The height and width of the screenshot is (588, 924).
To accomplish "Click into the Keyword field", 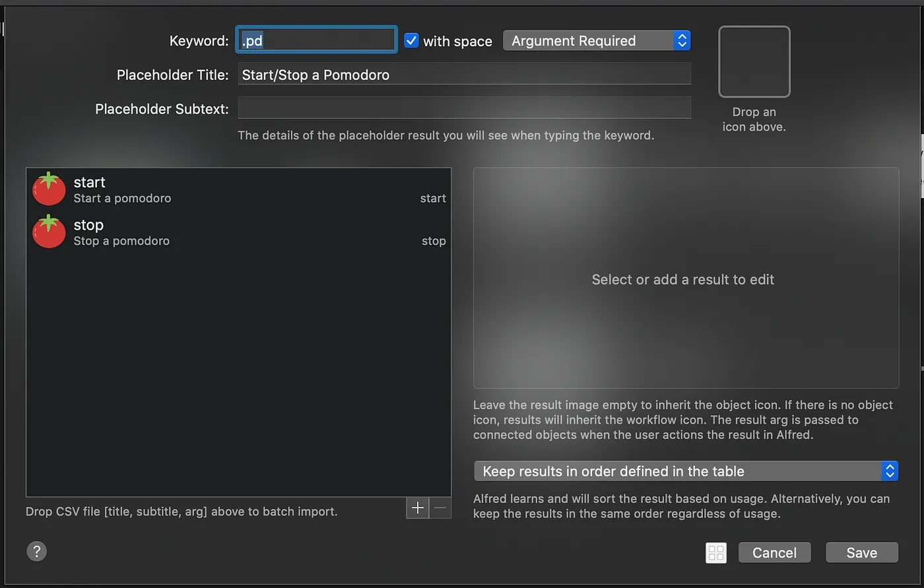I will (x=317, y=40).
